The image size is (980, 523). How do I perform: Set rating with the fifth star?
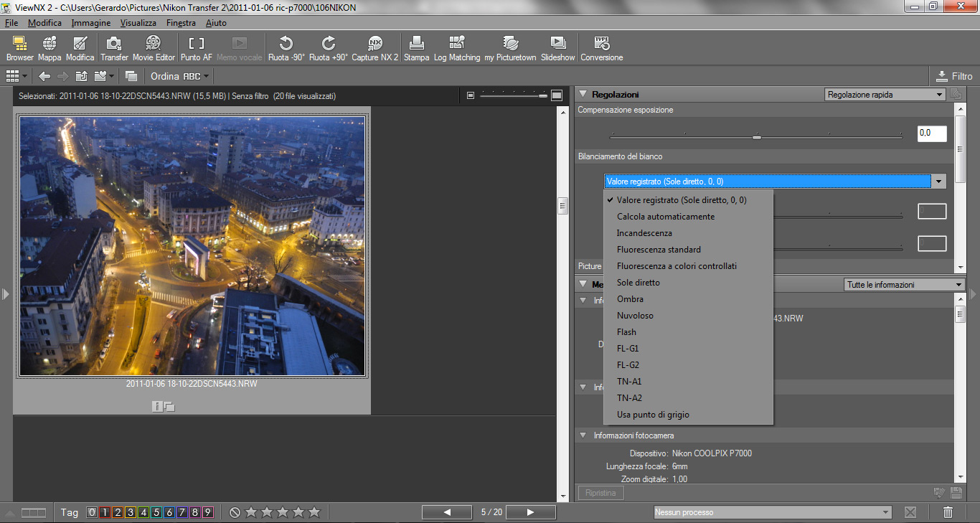(x=314, y=512)
